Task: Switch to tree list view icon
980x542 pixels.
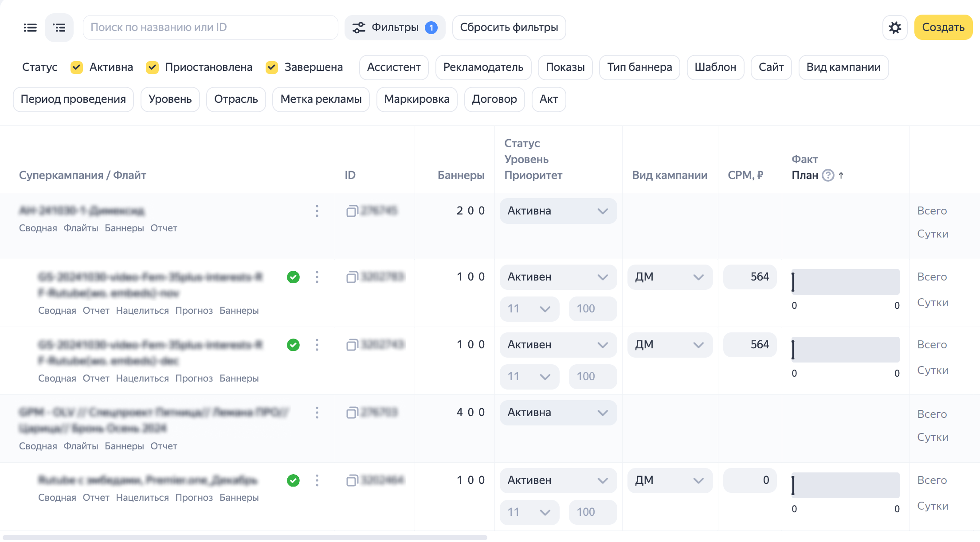Action: pos(59,28)
